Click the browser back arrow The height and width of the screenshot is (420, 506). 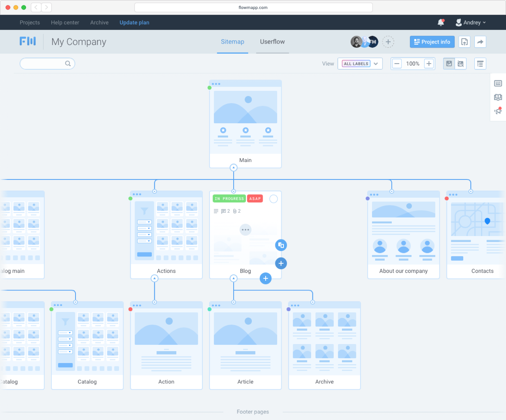click(x=36, y=7)
